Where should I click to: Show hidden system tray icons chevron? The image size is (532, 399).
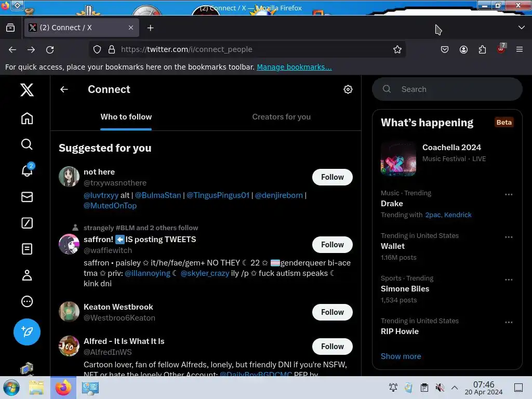(455, 388)
